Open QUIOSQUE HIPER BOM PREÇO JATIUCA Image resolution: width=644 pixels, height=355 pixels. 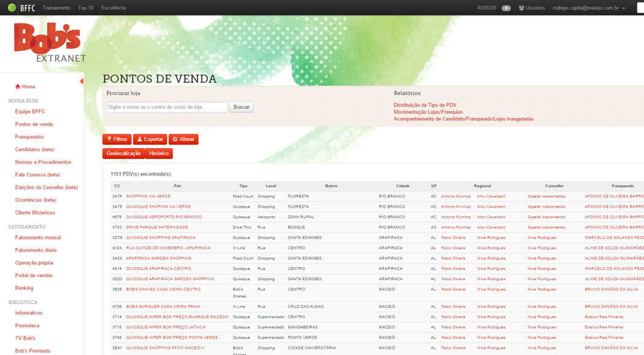tap(166, 327)
